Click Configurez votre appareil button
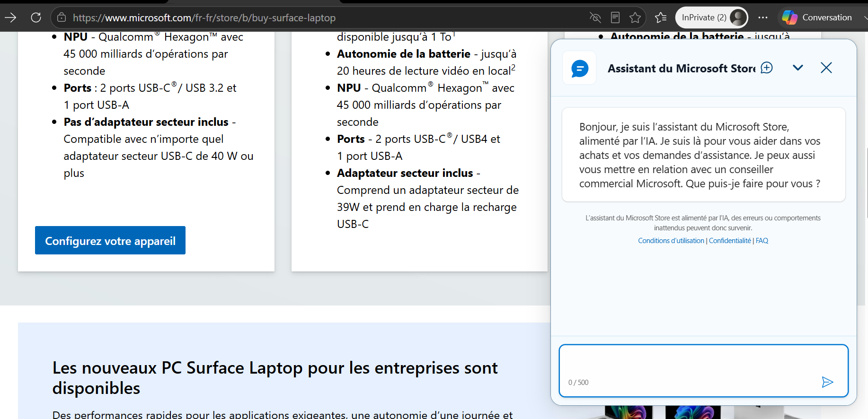The height and width of the screenshot is (419, 868). click(x=110, y=240)
